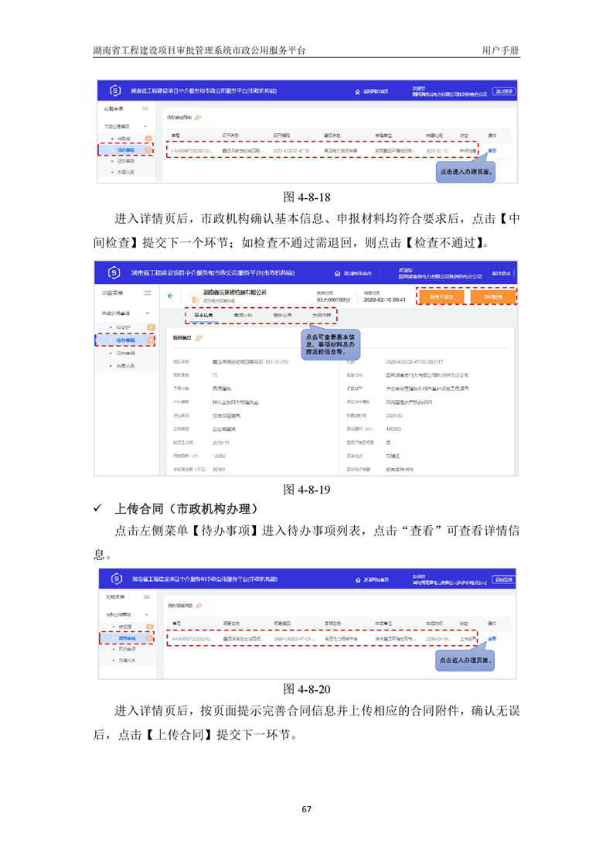Click 查看 link in figure 4-8-18 table

(x=492, y=151)
